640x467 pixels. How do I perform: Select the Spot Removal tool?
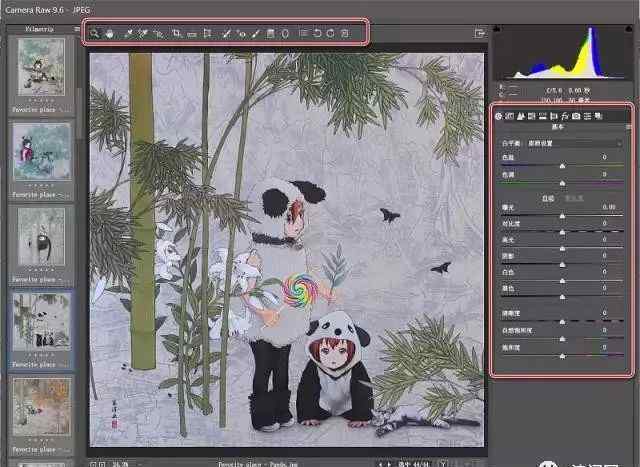tap(227, 34)
